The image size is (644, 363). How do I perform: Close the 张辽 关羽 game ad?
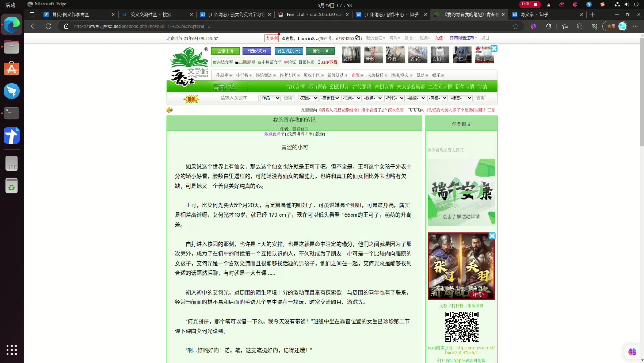(492, 236)
